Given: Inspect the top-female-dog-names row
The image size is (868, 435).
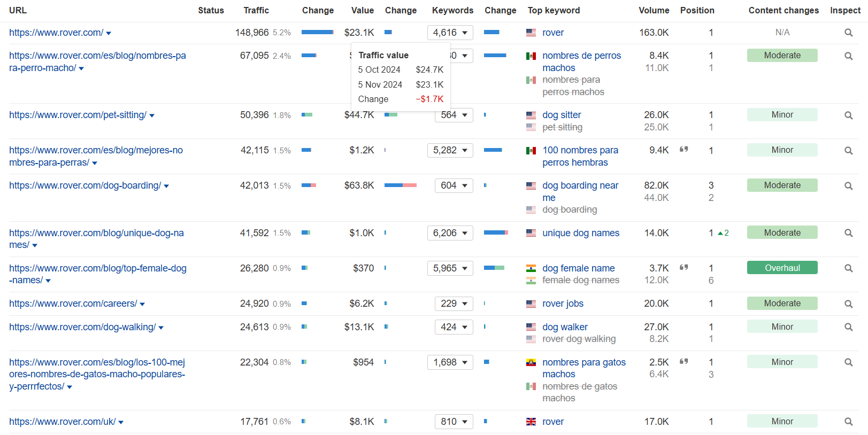Looking at the screenshot, I should (848, 268).
